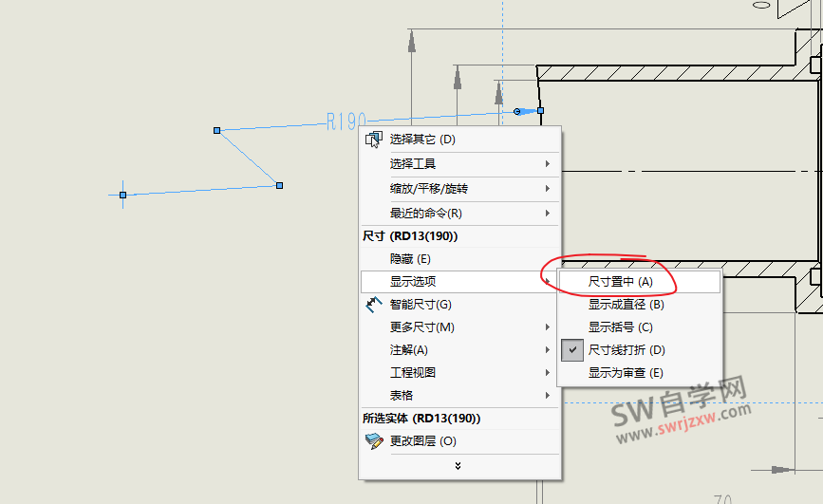Choose 选择其它 (D) from context menu

pyautogui.click(x=459, y=140)
